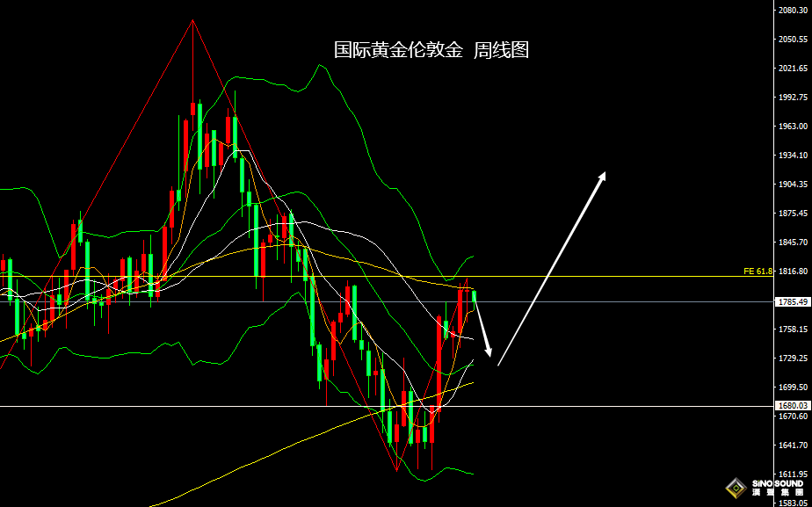
Task: Select the 1816.80 price axis label
Action: tap(794, 271)
